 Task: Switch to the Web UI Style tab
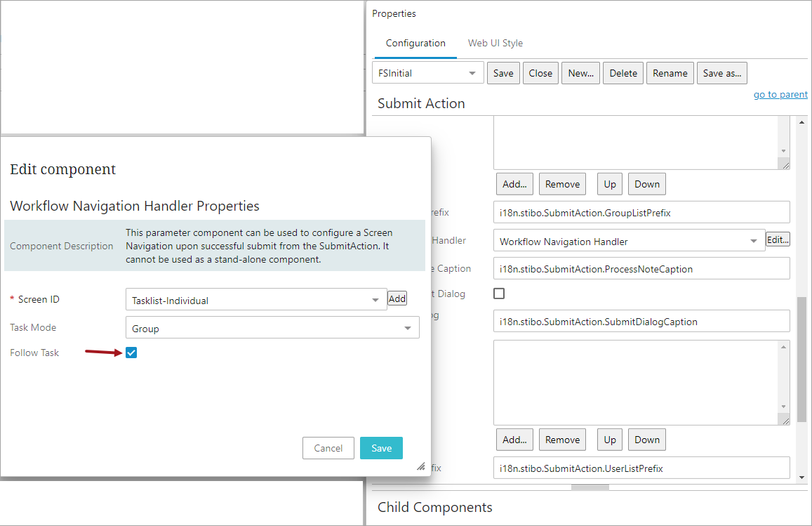[x=495, y=43]
